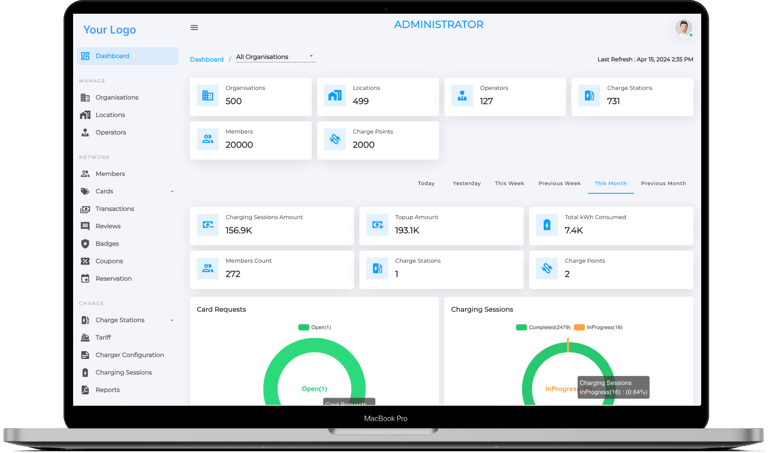Image resolution: width=768 pixels, height=453 pixels.
Task: Open Charger Configuration from the sidebar
Action: point(130,355)
